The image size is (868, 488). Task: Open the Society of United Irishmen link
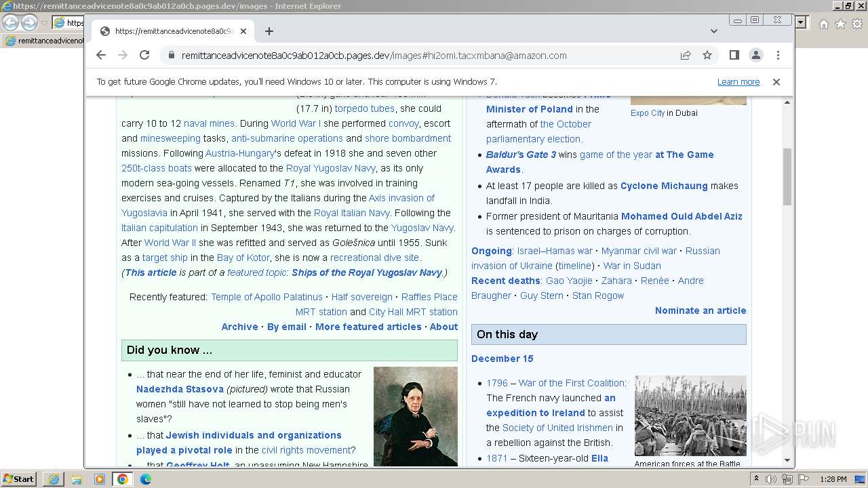(x=557, y=428)
